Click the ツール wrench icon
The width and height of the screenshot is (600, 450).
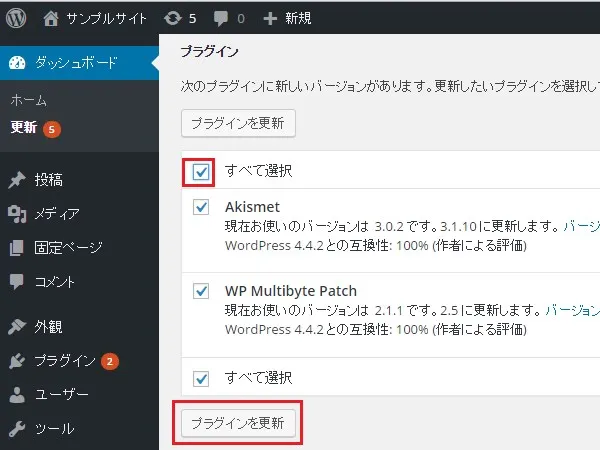point(17,429)
